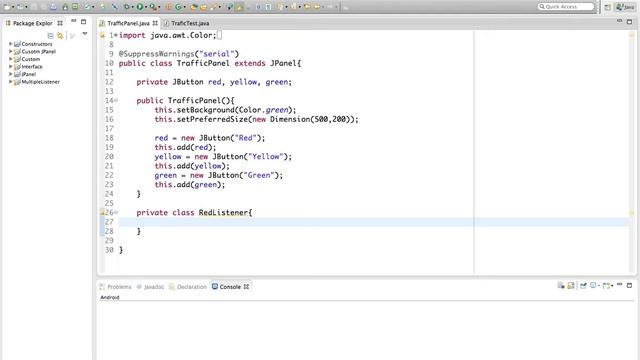Switch to the Java perspective button
This screenshot has height=360, width=640.
625,7
